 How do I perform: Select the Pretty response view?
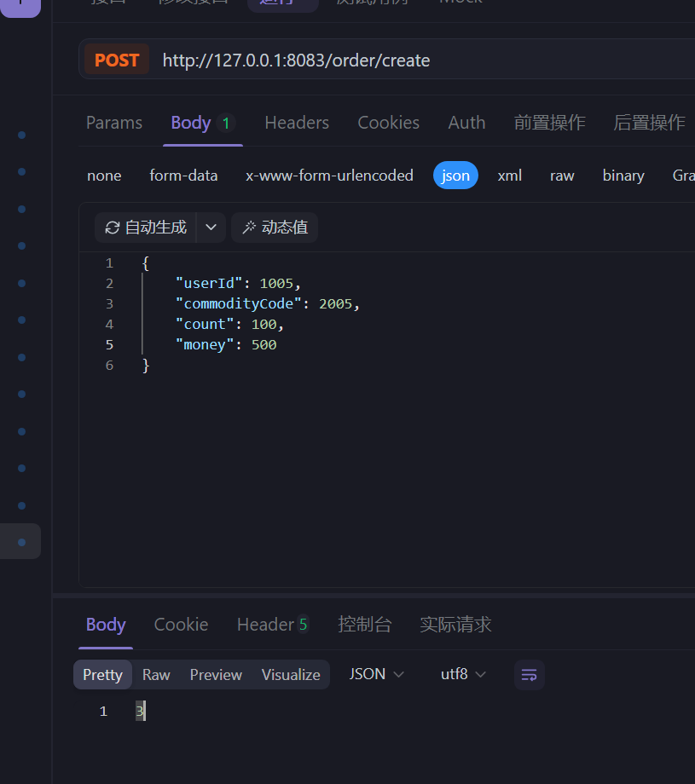(102, 675)
